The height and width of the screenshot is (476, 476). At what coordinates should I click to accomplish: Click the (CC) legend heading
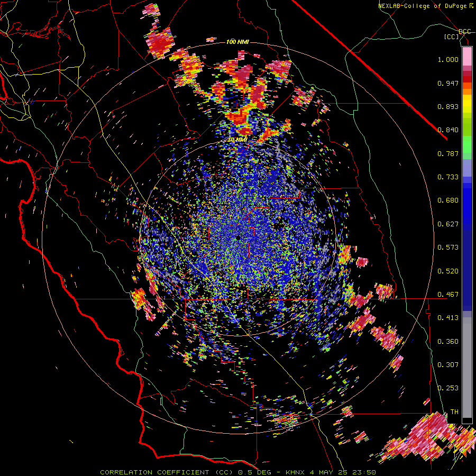(451, 36)
